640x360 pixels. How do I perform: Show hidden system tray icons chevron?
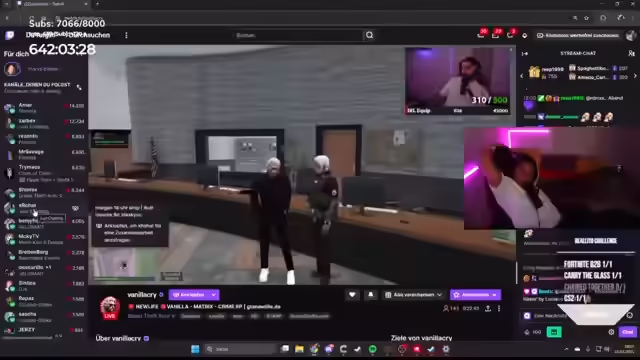566,349
